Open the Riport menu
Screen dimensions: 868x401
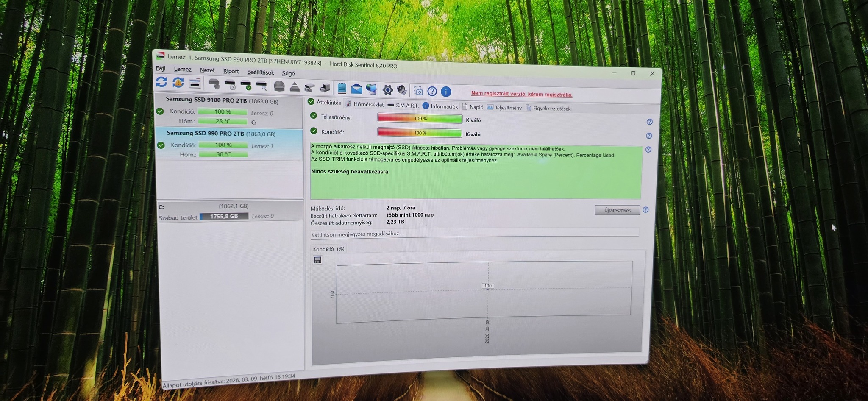[231, 71]
